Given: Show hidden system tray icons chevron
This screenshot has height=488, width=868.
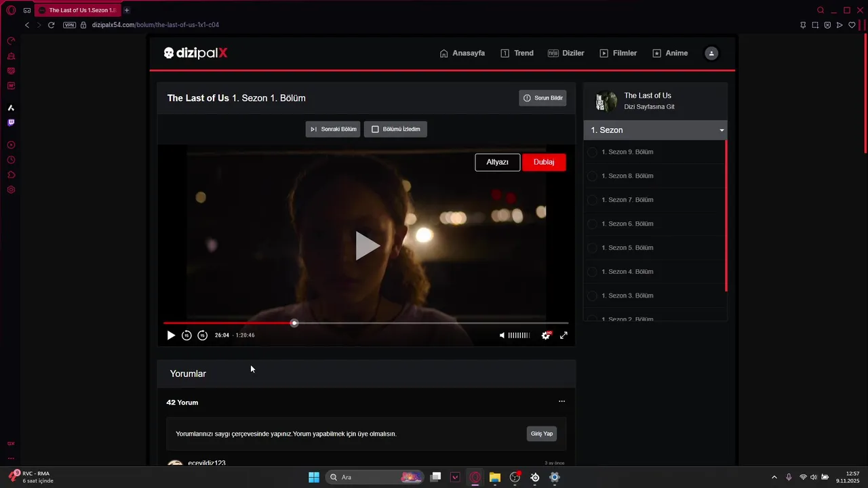Looking at the screenshot, I should coord(774,477).
